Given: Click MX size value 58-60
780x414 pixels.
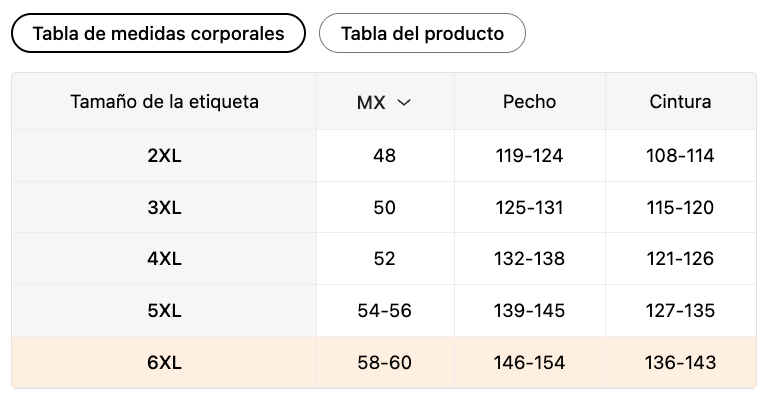Looking at the screenshot, I should [x=384, y=363].
